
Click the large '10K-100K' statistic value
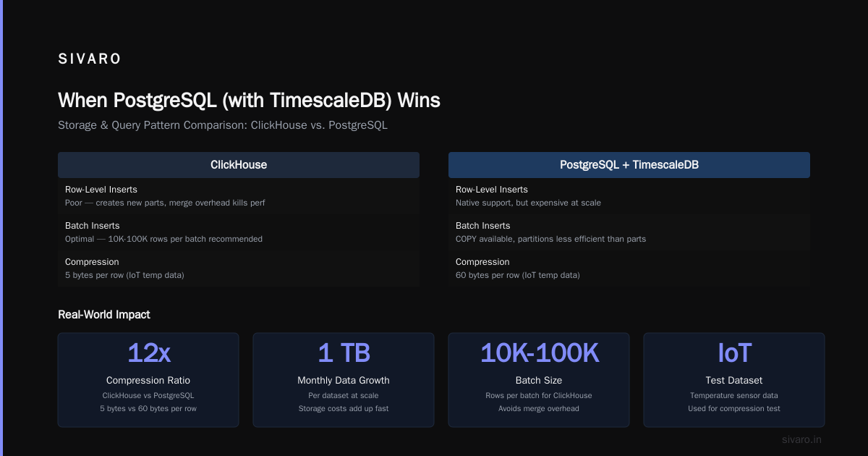539,352
